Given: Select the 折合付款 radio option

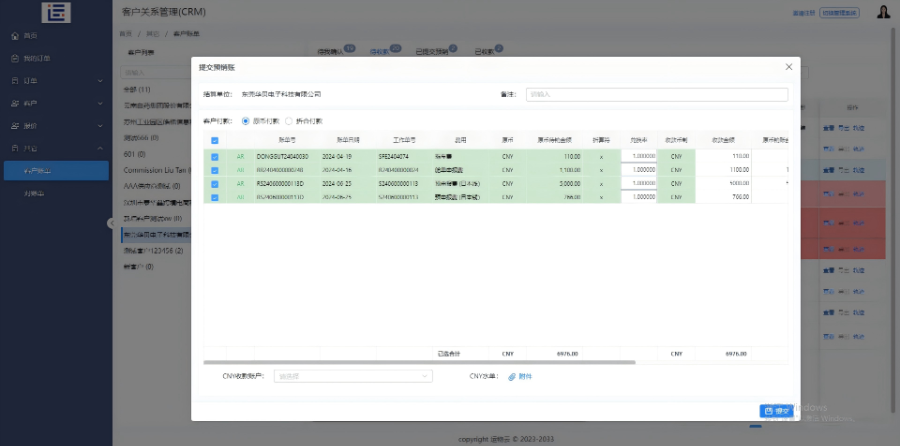Looking at the screenshot, I should pyautogui.click(x=289, y=121).
